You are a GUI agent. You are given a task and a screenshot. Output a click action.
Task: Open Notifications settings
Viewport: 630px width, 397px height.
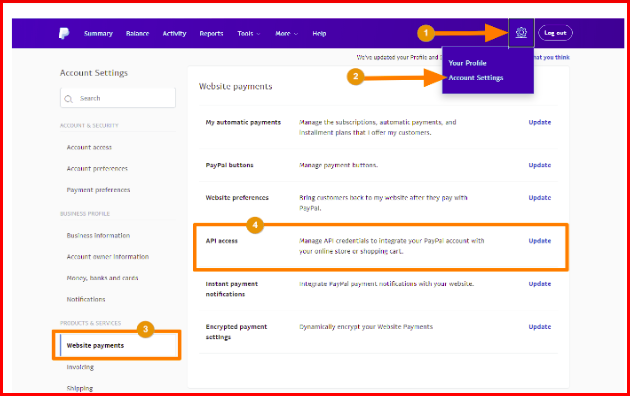click(x=86, y=299)
